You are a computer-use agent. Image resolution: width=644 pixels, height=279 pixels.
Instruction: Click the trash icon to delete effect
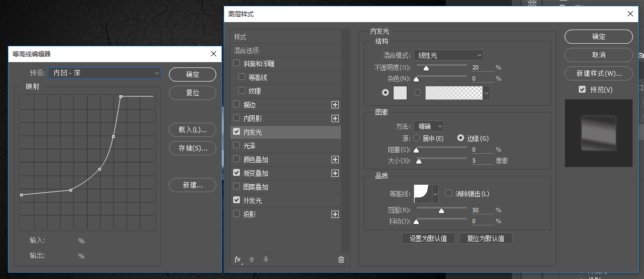tap(341, 260)
